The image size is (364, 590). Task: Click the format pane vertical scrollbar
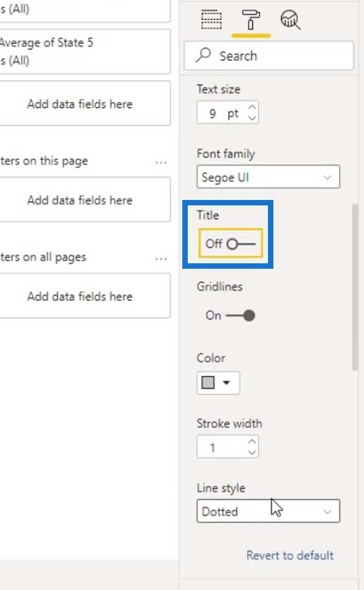coord(355,287)
